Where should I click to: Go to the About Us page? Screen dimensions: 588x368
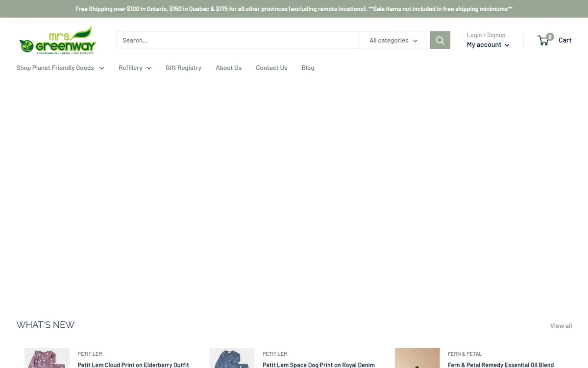pyautogui.click(x=228, y=68)
